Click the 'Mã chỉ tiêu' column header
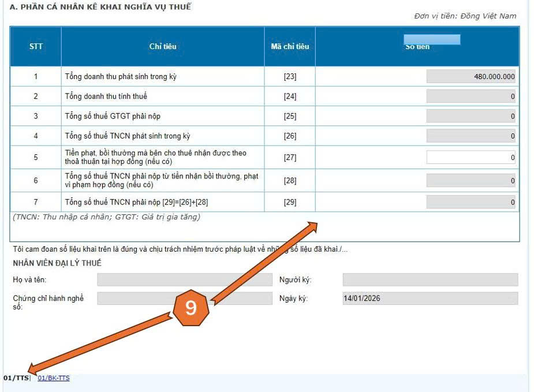 (x=290, y=46)
